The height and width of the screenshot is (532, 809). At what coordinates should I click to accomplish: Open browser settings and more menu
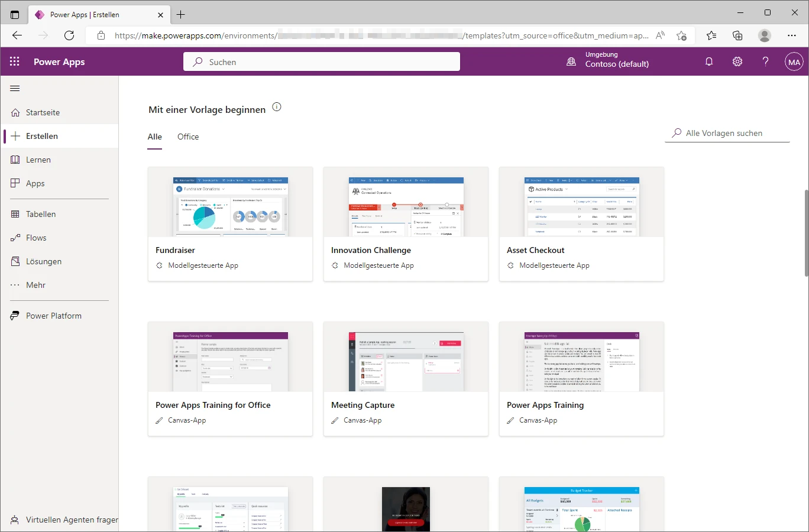coord(792,35)
